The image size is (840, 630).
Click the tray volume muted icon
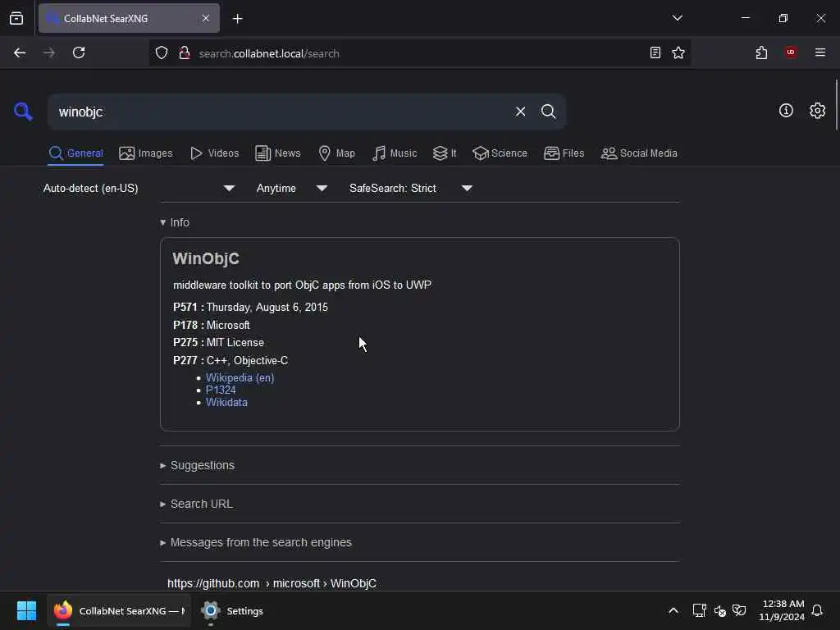(719, 610)
